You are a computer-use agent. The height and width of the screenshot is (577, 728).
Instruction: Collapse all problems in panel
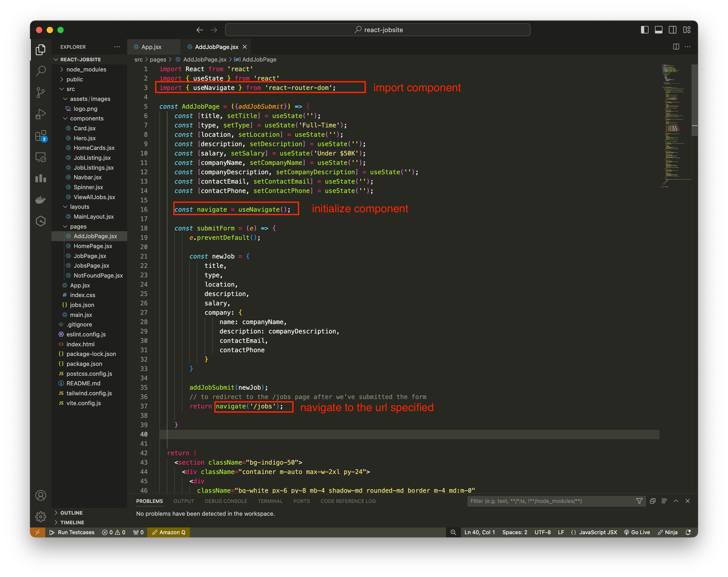click(653, 501)
